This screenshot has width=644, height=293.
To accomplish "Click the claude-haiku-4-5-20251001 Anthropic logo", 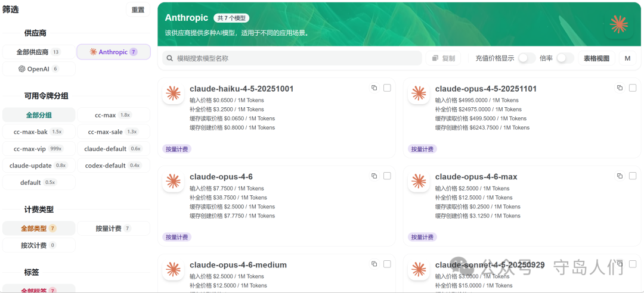I will pos(173,93).
